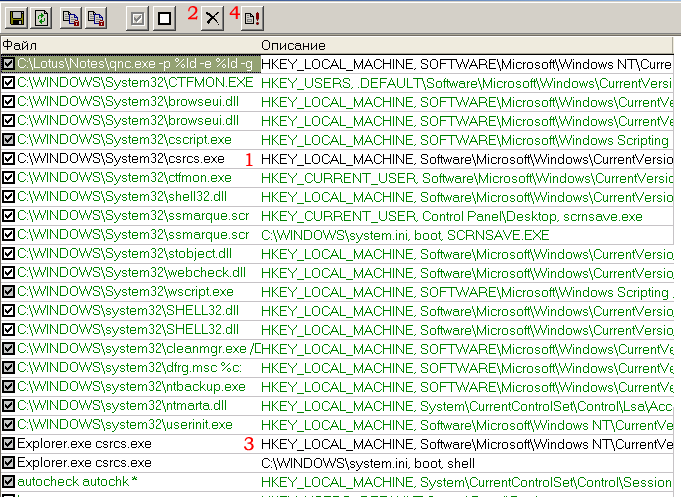This screenshot has width=681, height=497.
Task: Click the description of System32\csrcs.exe row
Action: coord(466,159)
